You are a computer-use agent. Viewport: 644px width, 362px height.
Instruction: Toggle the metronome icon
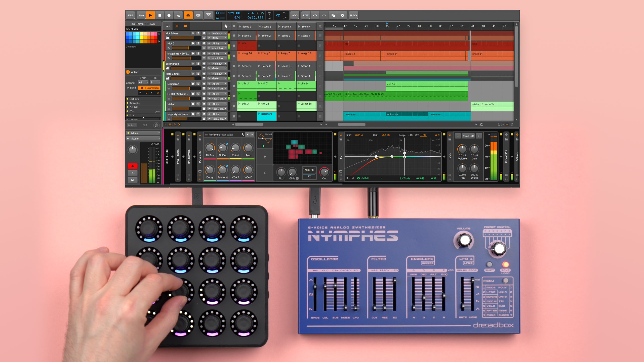[x=269, y=18]
